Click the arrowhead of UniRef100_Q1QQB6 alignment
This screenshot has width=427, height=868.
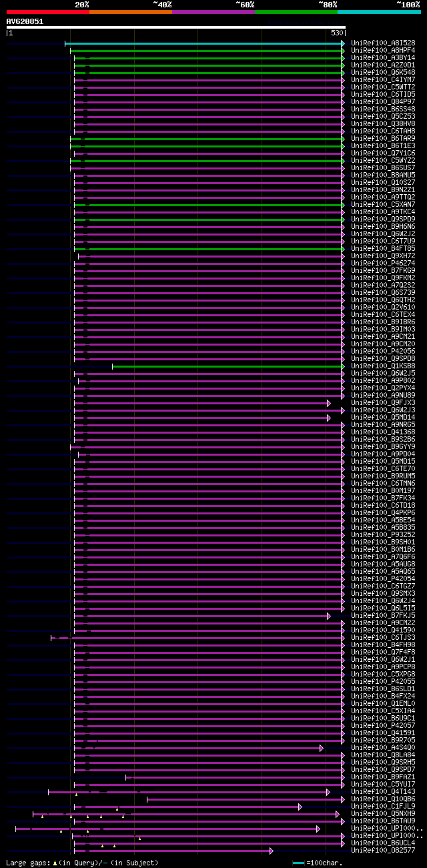[x=343, y=799]
